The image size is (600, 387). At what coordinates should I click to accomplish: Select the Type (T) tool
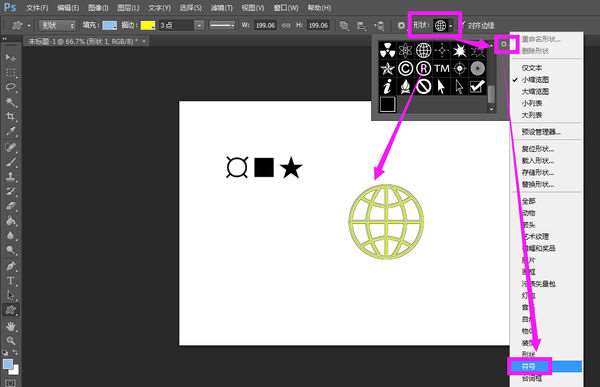[x=11, y=281]
